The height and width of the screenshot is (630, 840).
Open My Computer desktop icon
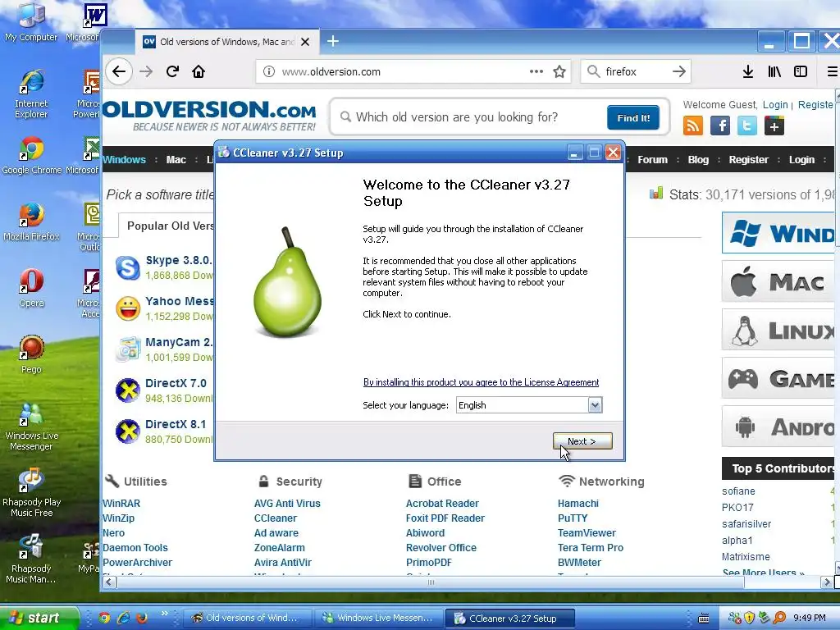point(31,22)
